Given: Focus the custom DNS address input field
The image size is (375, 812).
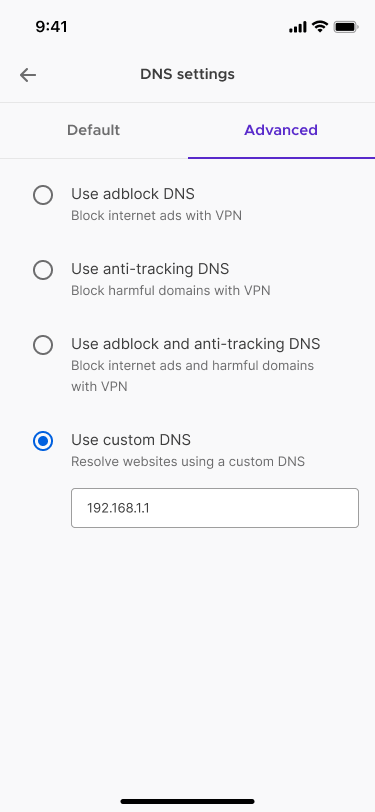Looking at the screenshot, I should (x=215, y=508).
